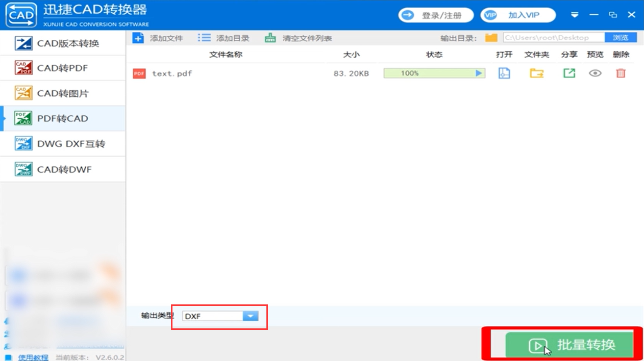Select the PDF转CAD tab
644x361 pixels.
pyautogui.click(x=62, y=118)
